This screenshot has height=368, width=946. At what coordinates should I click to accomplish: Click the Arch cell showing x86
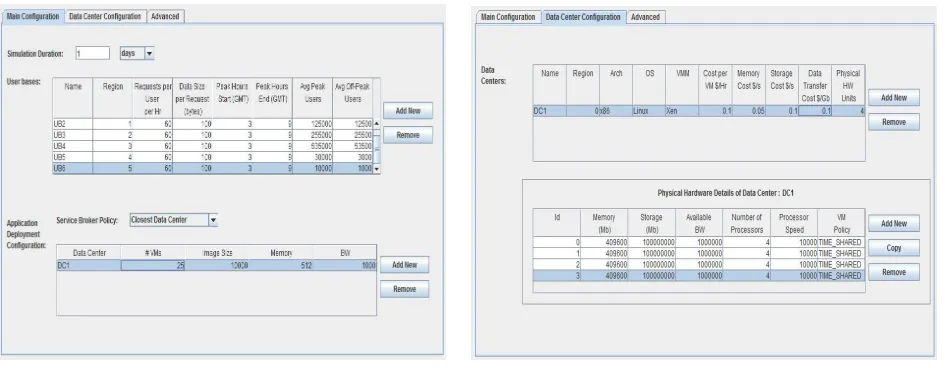tap(616, 112)
